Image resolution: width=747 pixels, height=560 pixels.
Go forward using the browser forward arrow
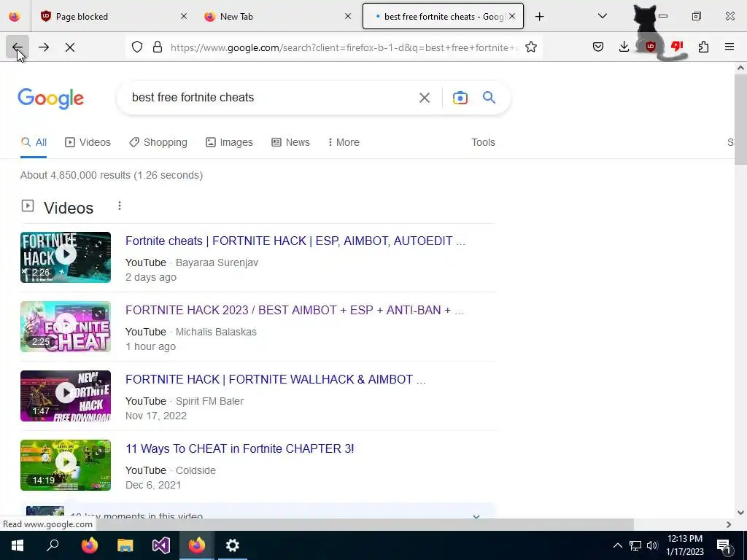click(x=44, y=47)
